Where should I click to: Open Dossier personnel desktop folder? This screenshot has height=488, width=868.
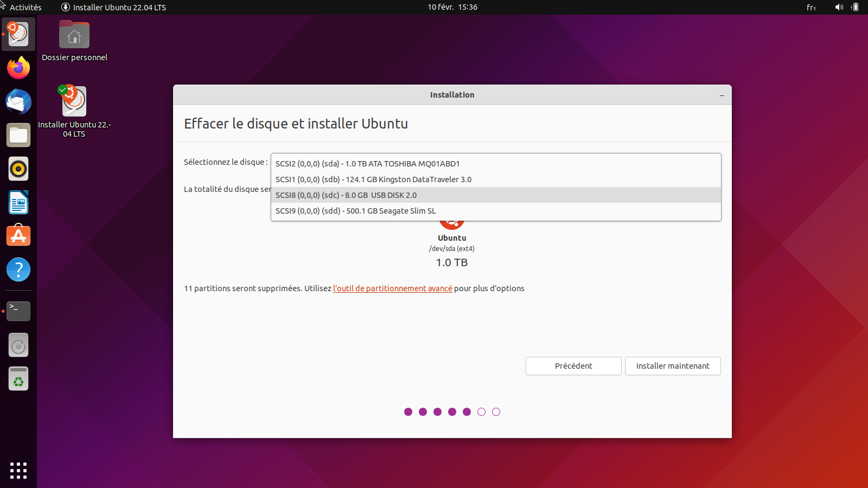74,41
